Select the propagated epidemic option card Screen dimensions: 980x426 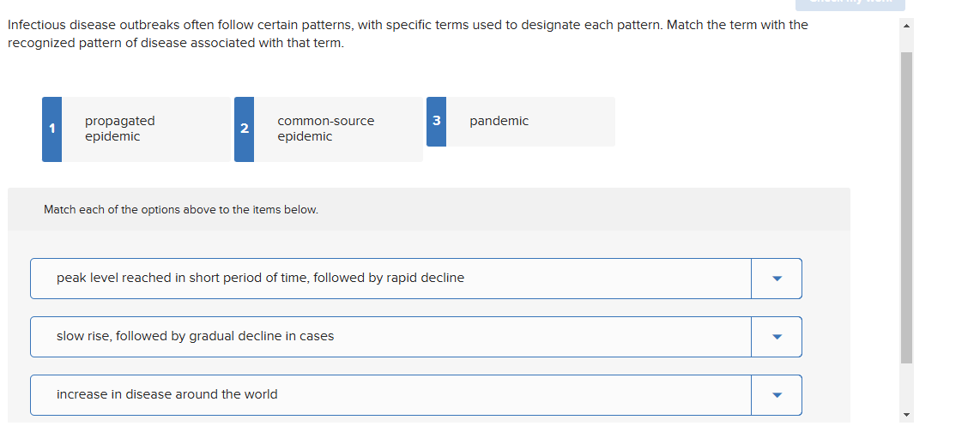pos(146,129)
